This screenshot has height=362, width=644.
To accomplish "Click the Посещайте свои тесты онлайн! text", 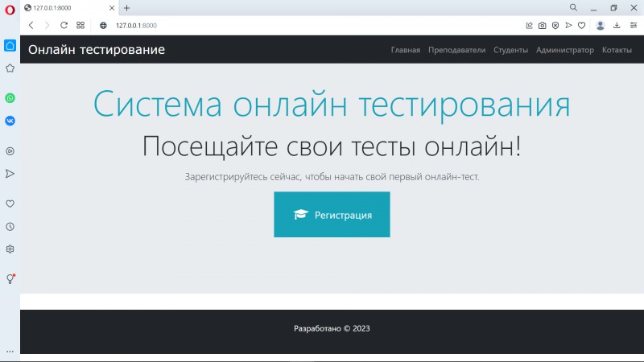I will [x=332, y=146].
